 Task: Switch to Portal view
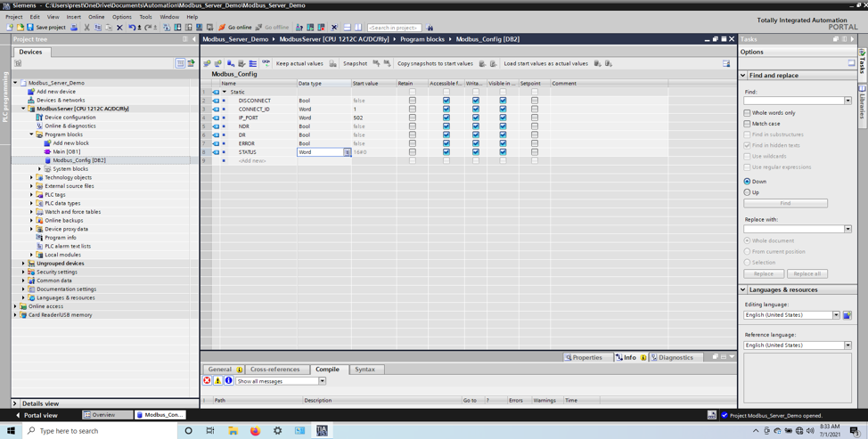[36, 415]
